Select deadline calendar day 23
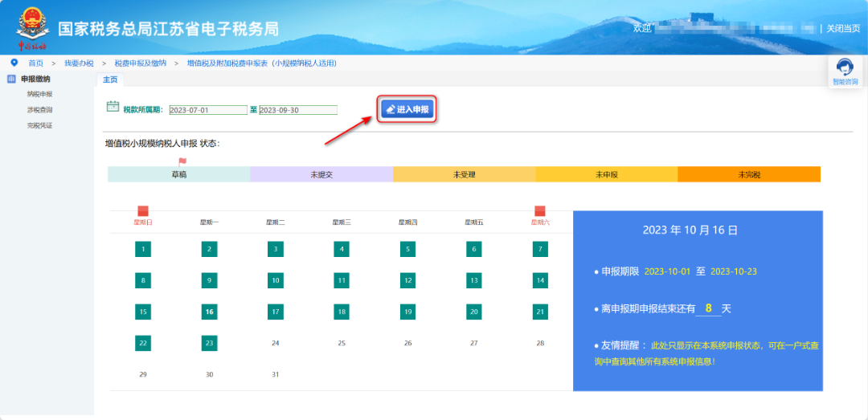868x420 pixels. point(209,343)
